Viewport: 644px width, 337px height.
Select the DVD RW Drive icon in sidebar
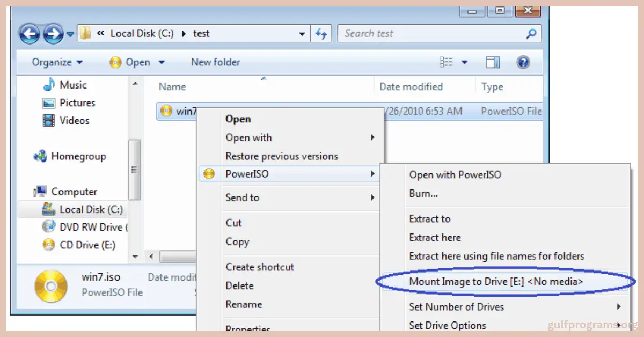[49, 226]
